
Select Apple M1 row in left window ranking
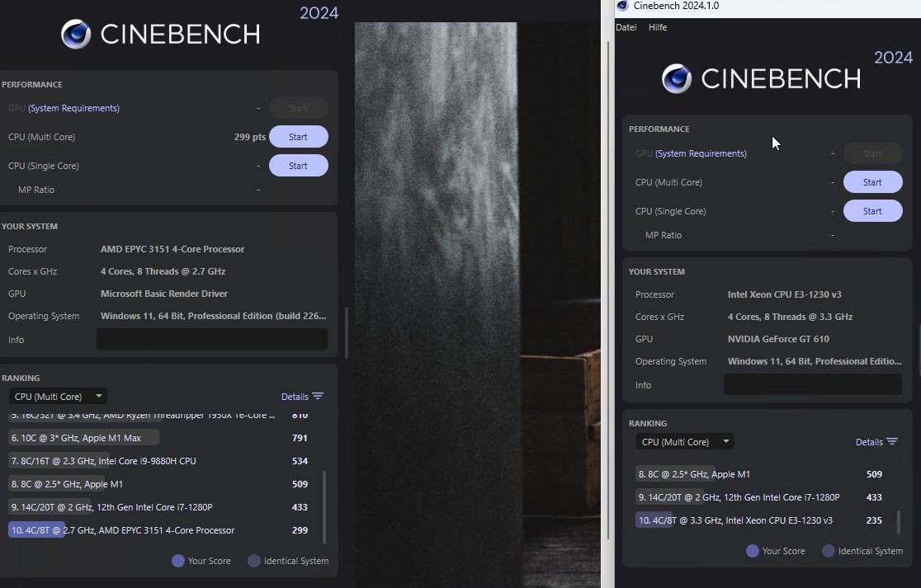(158, 483)
